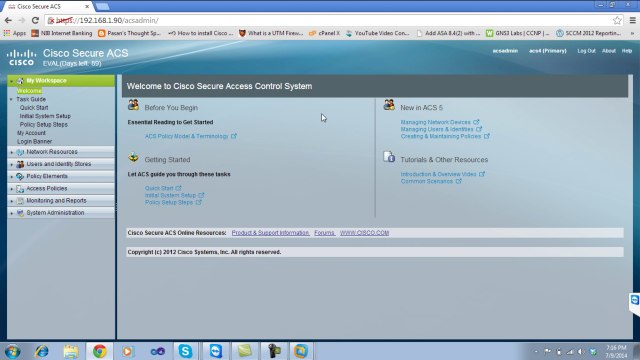Expand the Policy Elements arrow
This screenshot has width=640, height=360.
(11, 177)
